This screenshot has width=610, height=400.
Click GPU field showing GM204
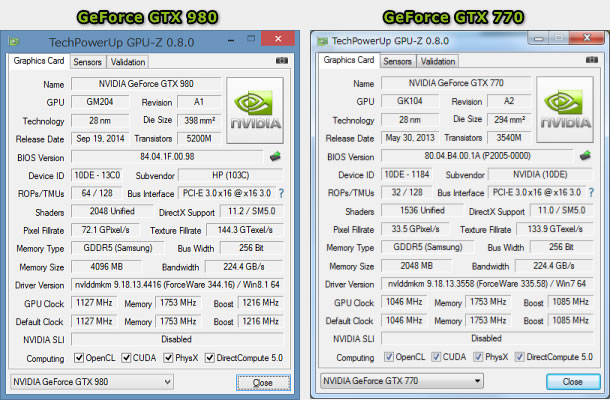click(x=100, y=102)
